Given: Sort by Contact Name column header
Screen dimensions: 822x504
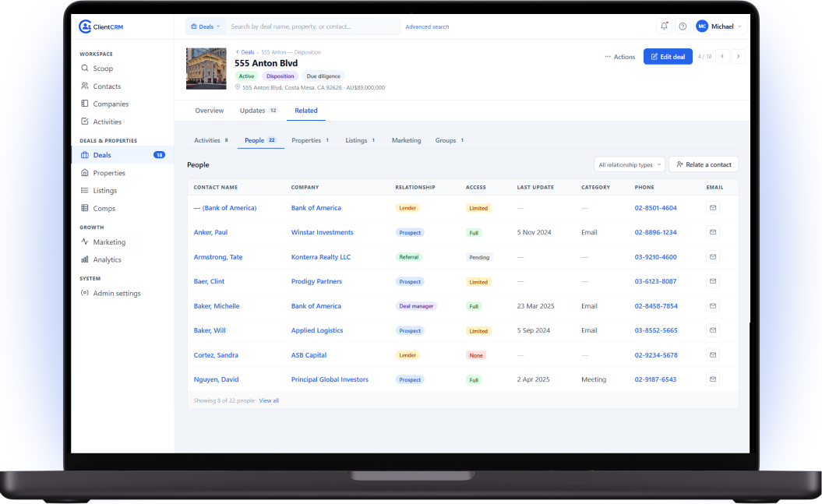Looking at the screenshot, I should tap(216, 188).
